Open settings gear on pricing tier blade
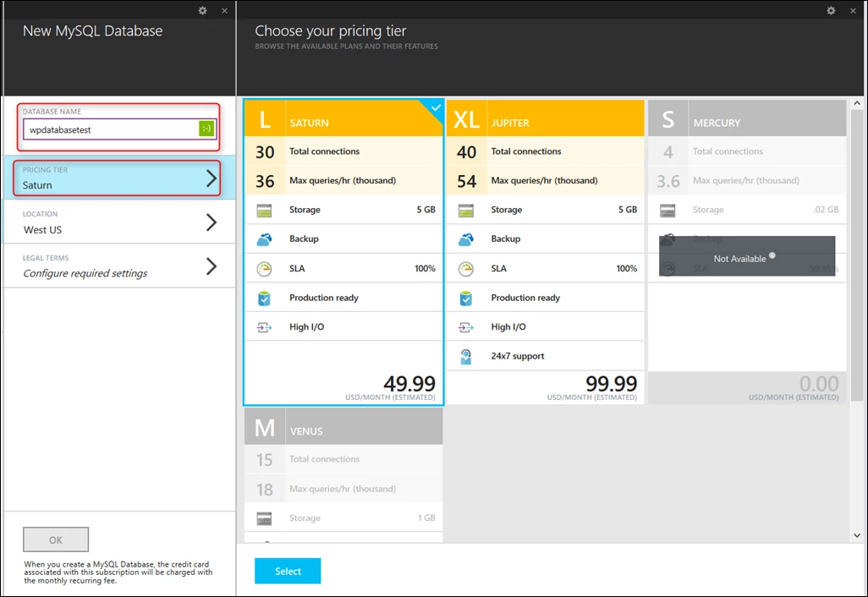Viewport: 868px width, 597px height. (831, 10)
